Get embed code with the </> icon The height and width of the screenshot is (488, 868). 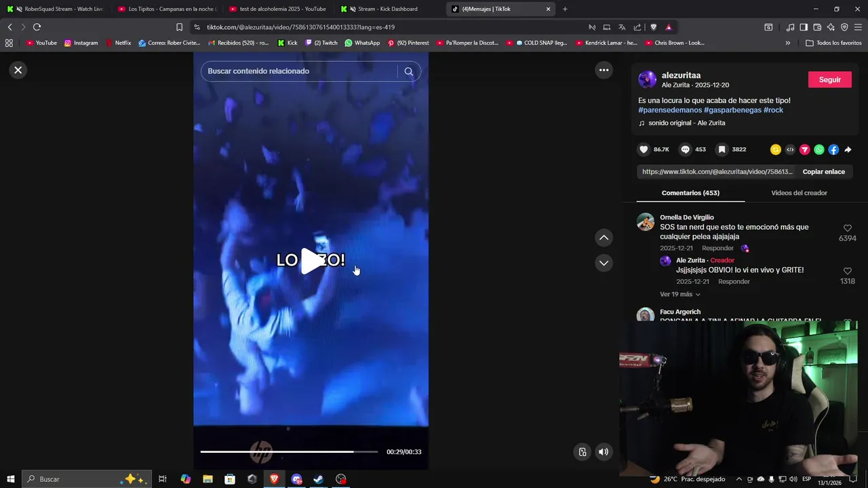coord(790,149)
